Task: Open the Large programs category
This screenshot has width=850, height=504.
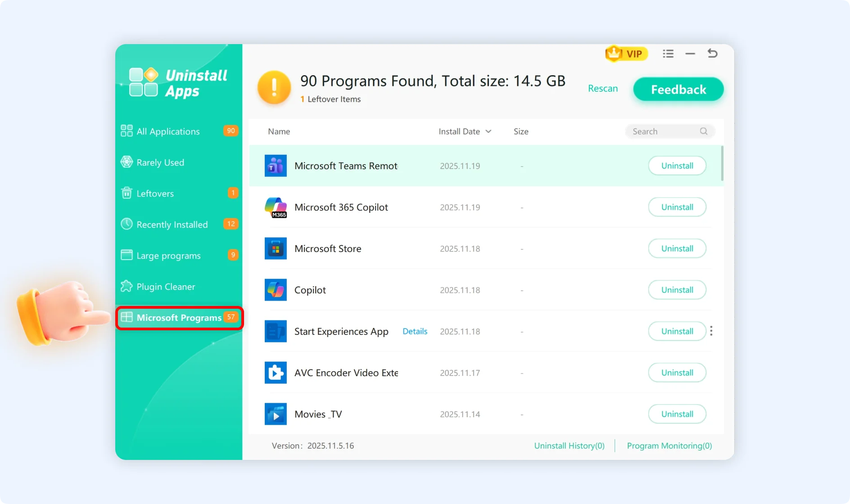Action: point(168,255)
